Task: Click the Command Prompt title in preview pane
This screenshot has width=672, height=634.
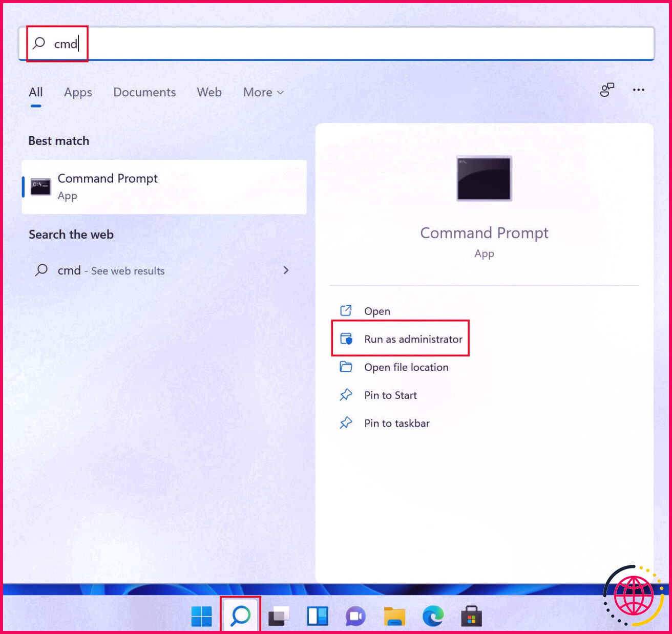Action: click(x=484, y=233)
